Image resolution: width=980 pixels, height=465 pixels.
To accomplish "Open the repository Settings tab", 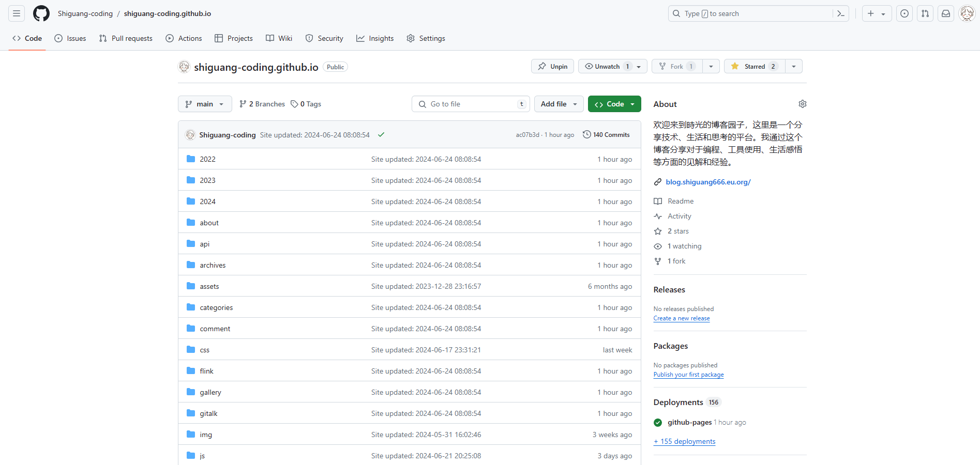I will (x=426, y=38).
